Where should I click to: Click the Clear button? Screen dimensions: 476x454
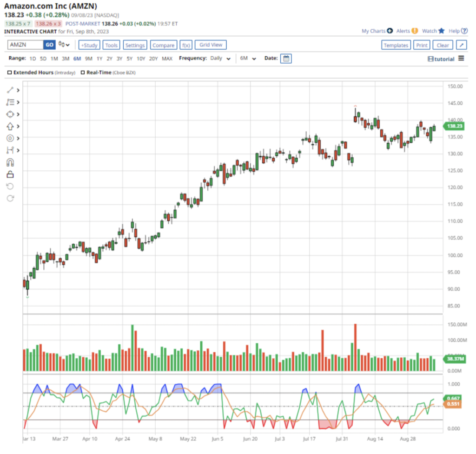pyautogui.click(x=443, y=45)
